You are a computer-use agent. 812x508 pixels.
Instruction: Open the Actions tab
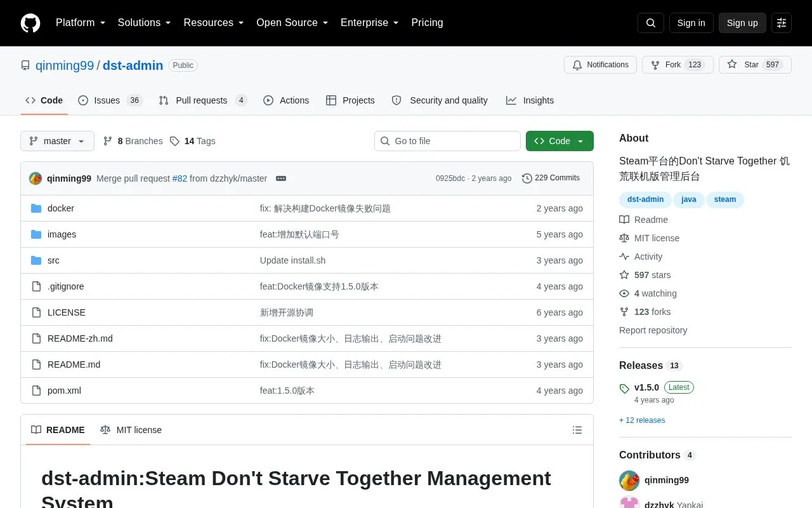coord(286,100)
